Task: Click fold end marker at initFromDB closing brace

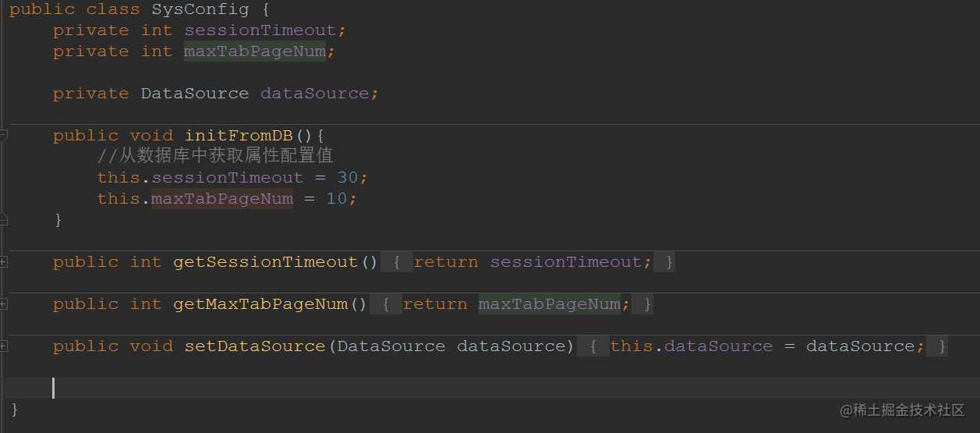Action: (x=3, y=219)
